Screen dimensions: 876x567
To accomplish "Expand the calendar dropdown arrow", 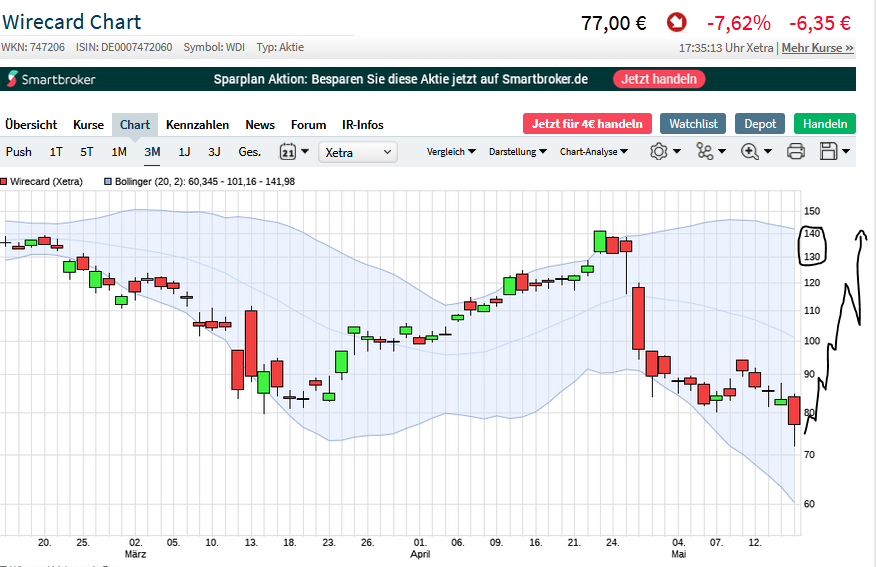I will [x=305, y=151].
